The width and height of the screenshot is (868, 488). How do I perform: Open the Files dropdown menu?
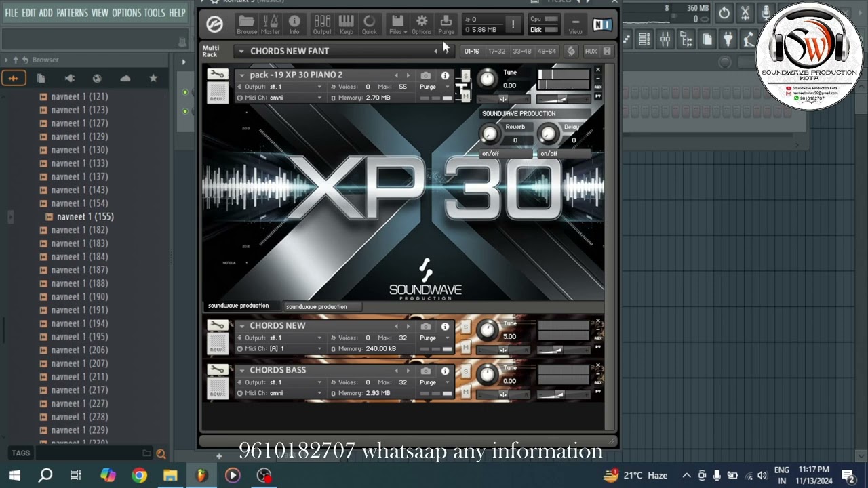click(x=397, y=24)
